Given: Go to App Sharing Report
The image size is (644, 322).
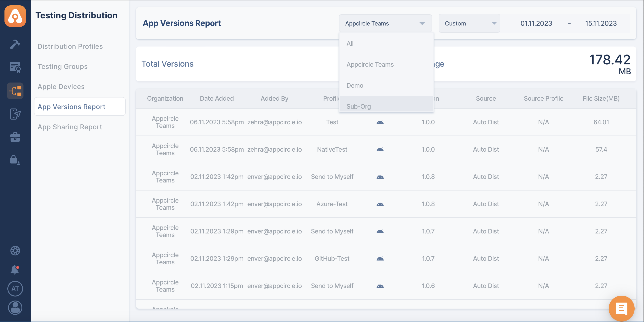Looking at the screenshot, I should [x=70, y=127].
